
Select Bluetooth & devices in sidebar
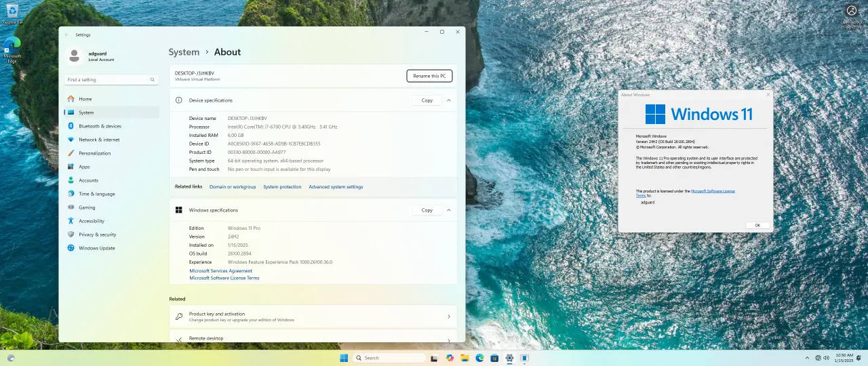pos(112,126)
